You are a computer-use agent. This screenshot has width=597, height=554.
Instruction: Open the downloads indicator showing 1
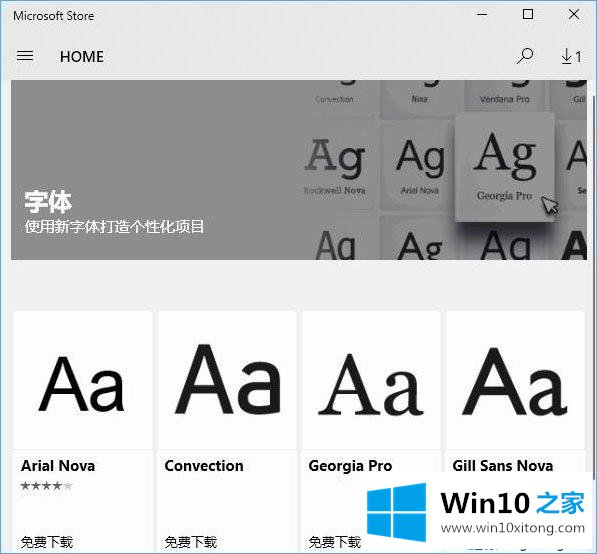[x=571, y=56]
